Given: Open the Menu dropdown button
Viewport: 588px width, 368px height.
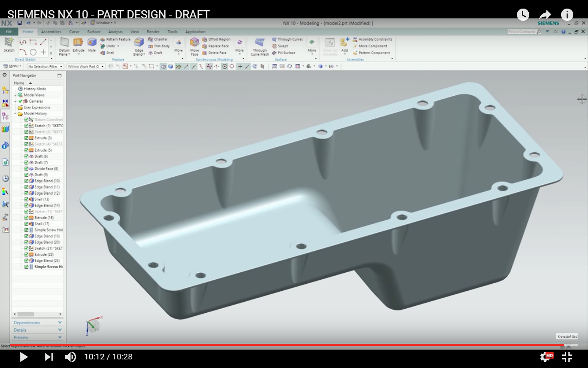Looking at the screenshot, I should click(x=12, y=66).
